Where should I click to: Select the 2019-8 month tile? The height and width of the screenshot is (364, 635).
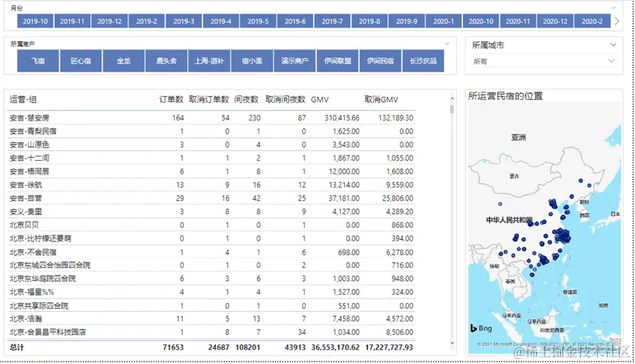[369, 21]
